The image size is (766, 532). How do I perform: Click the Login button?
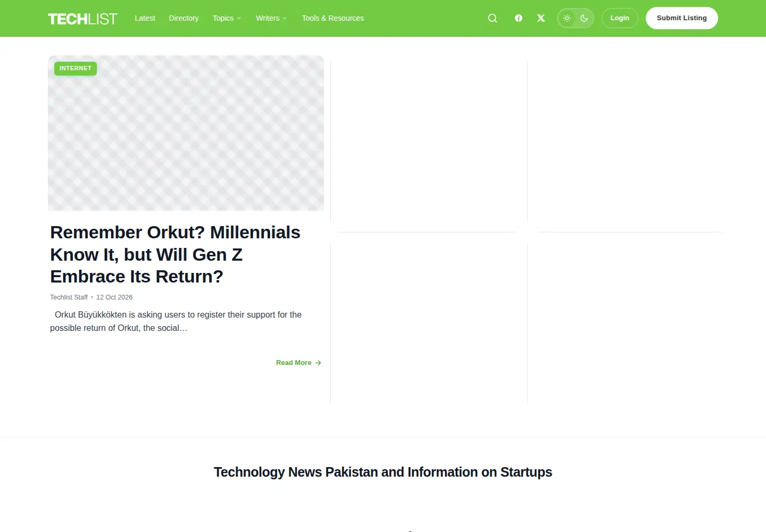pyautogui.click(x=620, y=18)
